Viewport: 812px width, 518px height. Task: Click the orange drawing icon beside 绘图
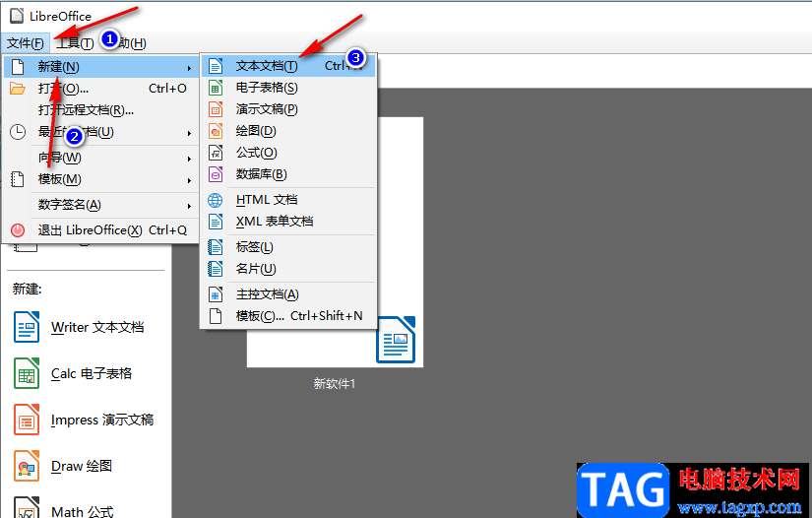[216, 131]
